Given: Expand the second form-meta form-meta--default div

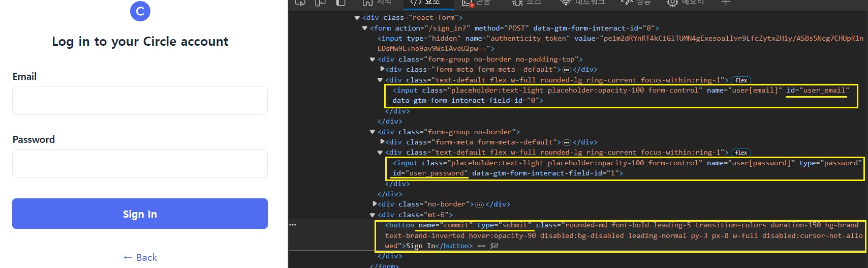Looking at the screenshot, I should tap(382, 142).
